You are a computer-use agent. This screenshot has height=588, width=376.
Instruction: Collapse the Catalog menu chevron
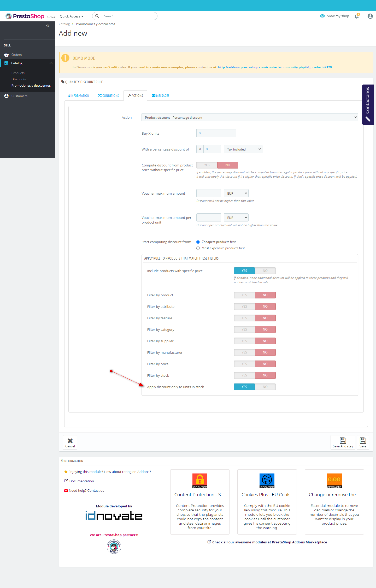(x=51, y=63)
